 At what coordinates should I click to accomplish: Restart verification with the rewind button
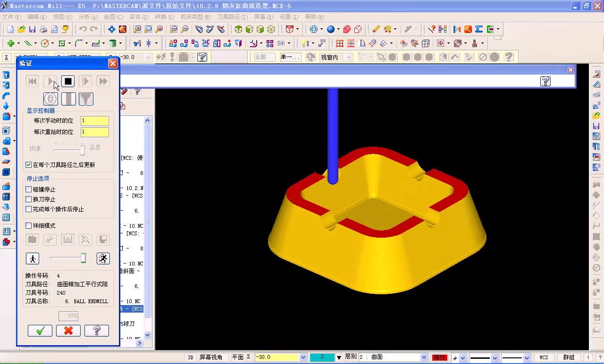(33, 81)
